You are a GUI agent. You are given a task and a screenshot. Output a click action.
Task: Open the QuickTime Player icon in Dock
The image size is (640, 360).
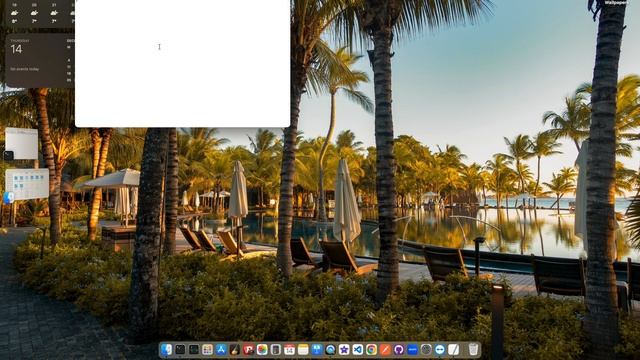pyautogui.click(x=331, y=349)
